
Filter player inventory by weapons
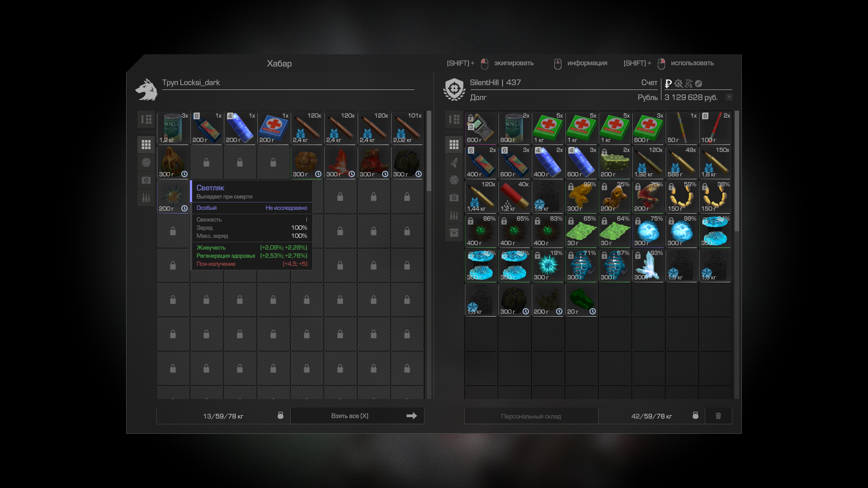454,162
